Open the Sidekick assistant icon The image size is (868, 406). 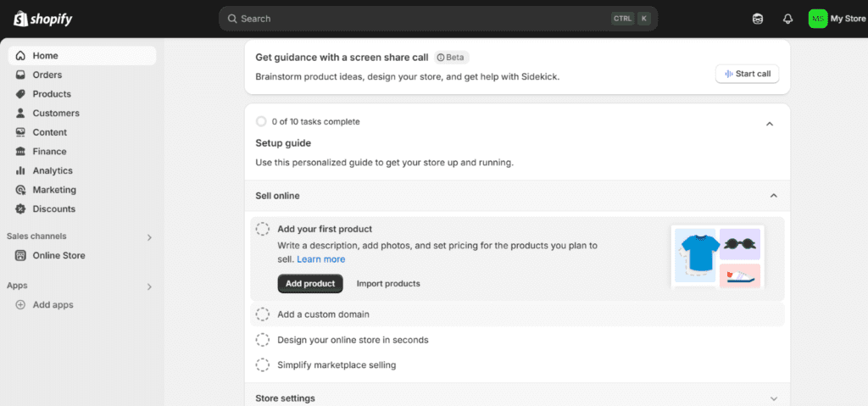point(757,19)
